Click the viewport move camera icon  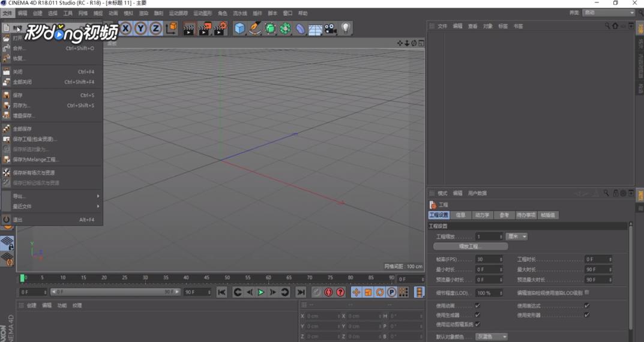[x=400, y=43]
